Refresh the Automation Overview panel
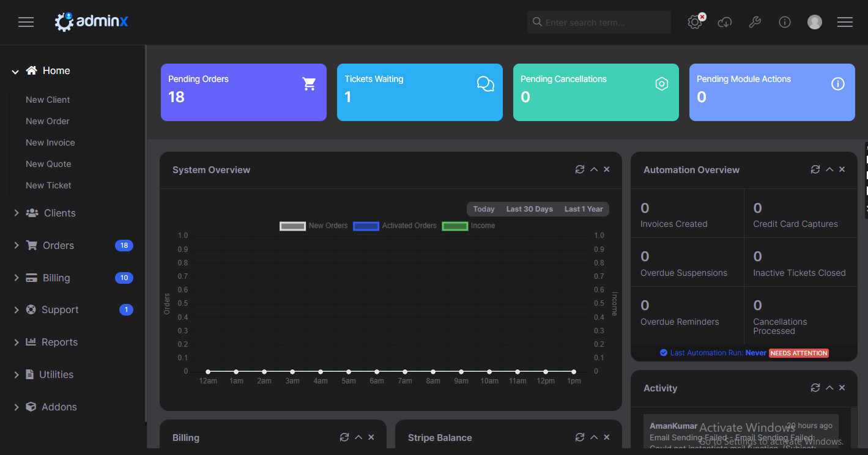 coord(815,169)
